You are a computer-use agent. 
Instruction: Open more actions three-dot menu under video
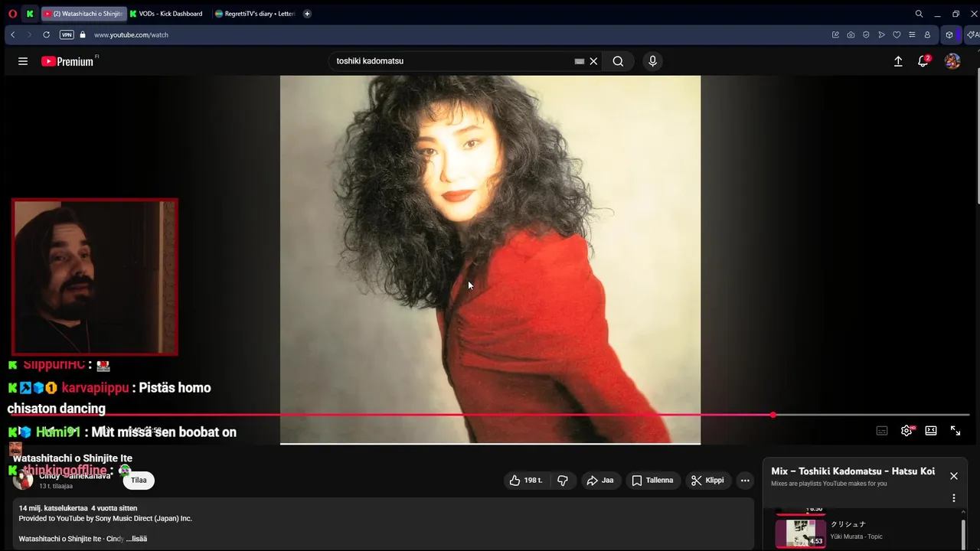(x=745, y=481)
